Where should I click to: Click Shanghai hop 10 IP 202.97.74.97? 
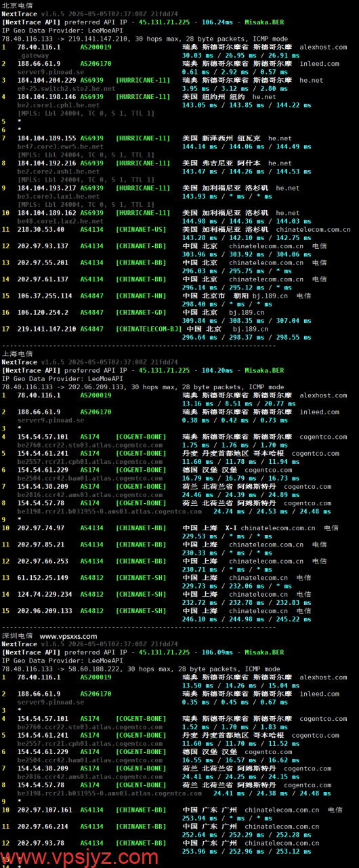[41, 528]
